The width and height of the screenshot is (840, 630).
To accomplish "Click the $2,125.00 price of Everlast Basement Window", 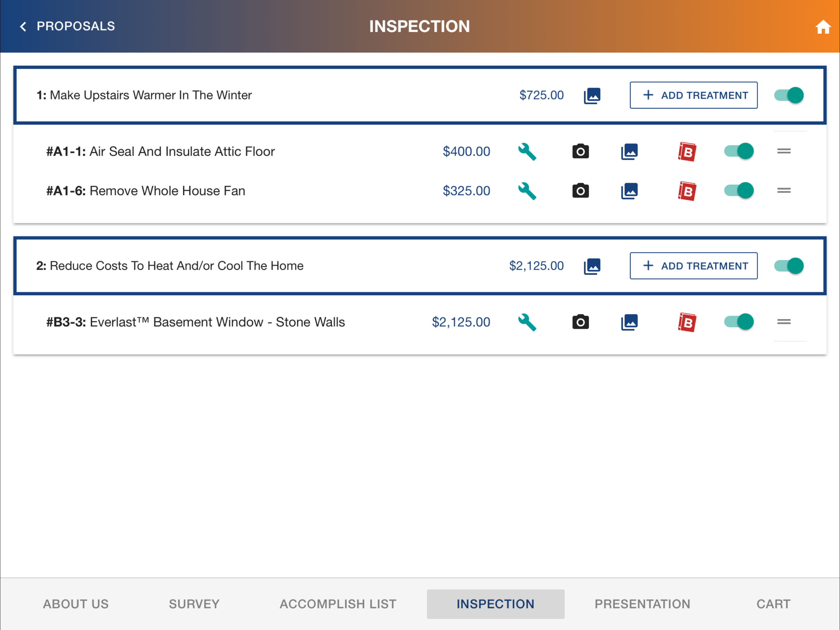I will (461, 322).
